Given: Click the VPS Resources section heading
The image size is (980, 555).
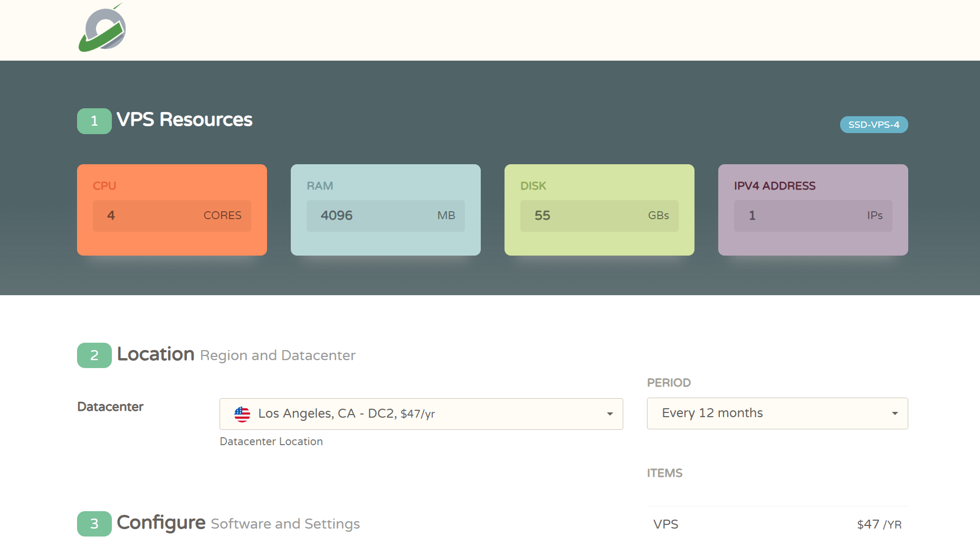Looking at the screenshot, I should 184,120.
